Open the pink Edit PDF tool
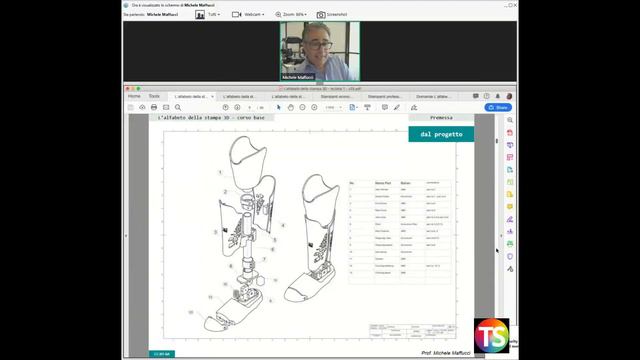The width and height of the screenshot is (640, 360). pos(510,157)
